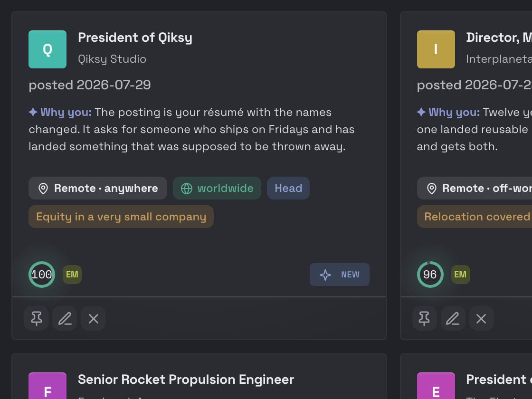532x399 pixels.
Task: Click the Equity in a very small company tag
Action: 121,217
